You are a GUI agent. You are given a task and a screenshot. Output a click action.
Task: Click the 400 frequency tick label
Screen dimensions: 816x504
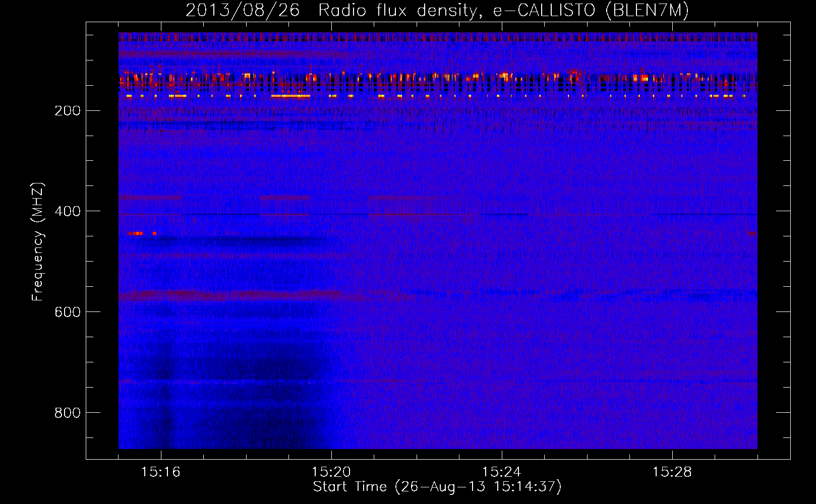click(67, 211)
